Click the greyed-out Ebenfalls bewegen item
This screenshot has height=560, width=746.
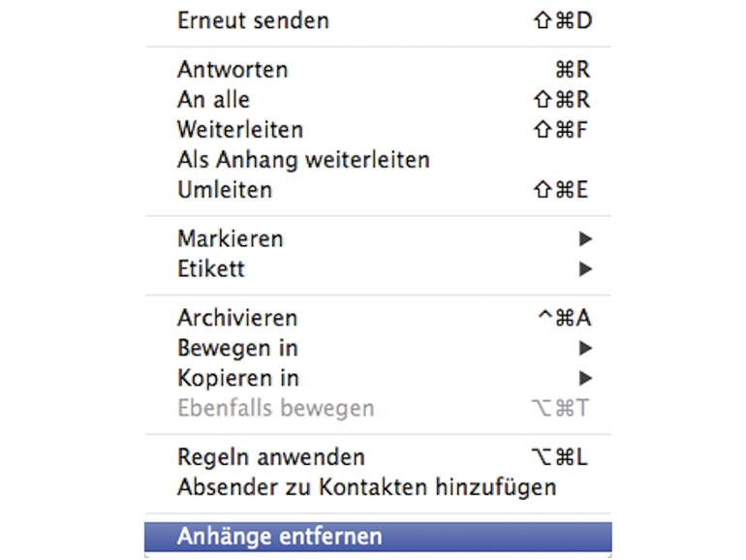click(275, 408)
